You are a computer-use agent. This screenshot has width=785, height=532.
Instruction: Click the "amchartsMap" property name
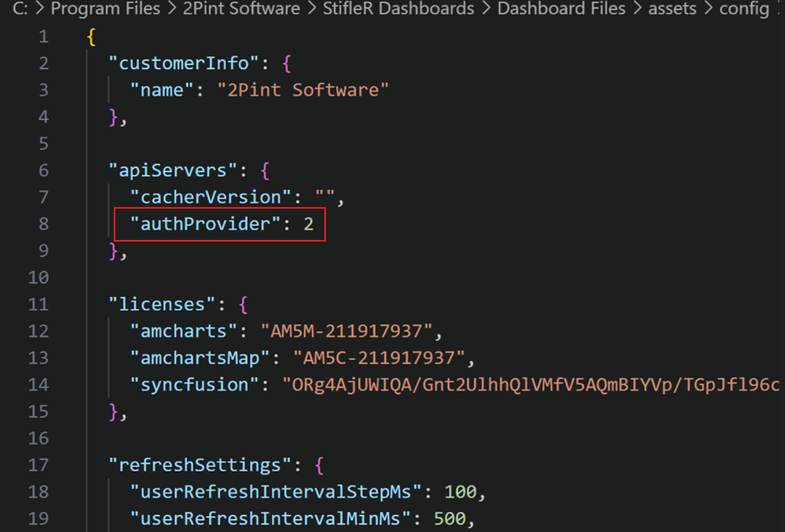[x=200, y=358]
